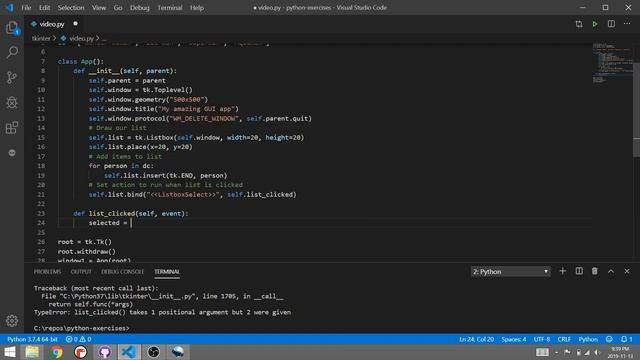640x360 pixels.
Task: Kill terminal with trash icon
Action: [x=595, y=271]
